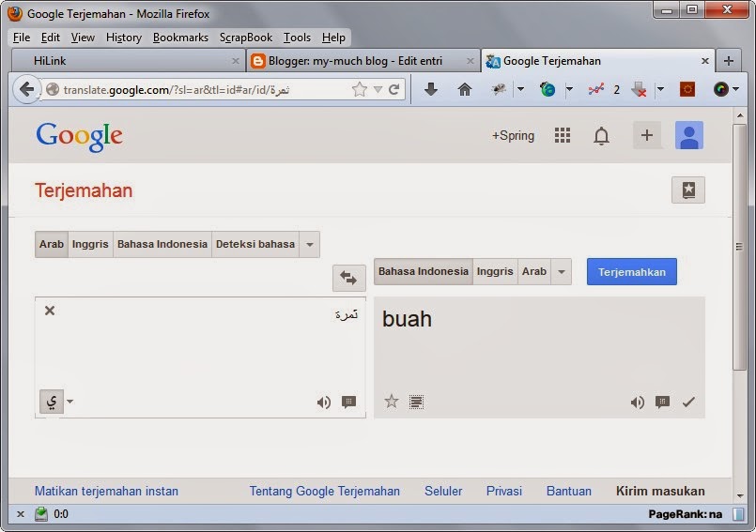The width and height of the screenshot is (756, 532).
Task: Reload the page with the refresh icon
Action: tap(393, 89)
